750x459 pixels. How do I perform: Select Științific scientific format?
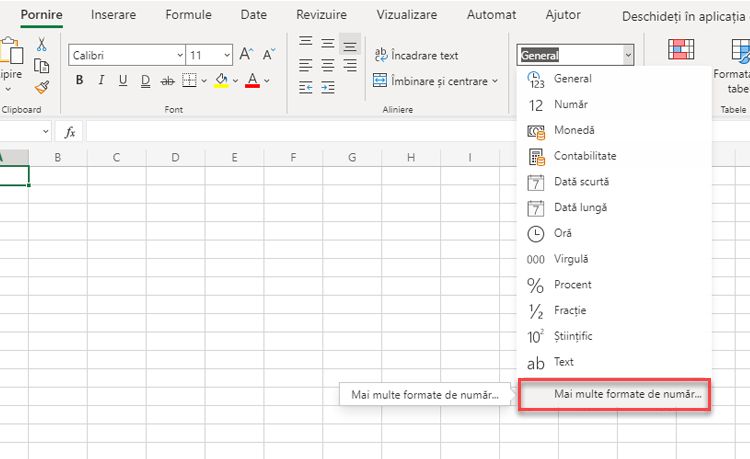pos(615,337)
